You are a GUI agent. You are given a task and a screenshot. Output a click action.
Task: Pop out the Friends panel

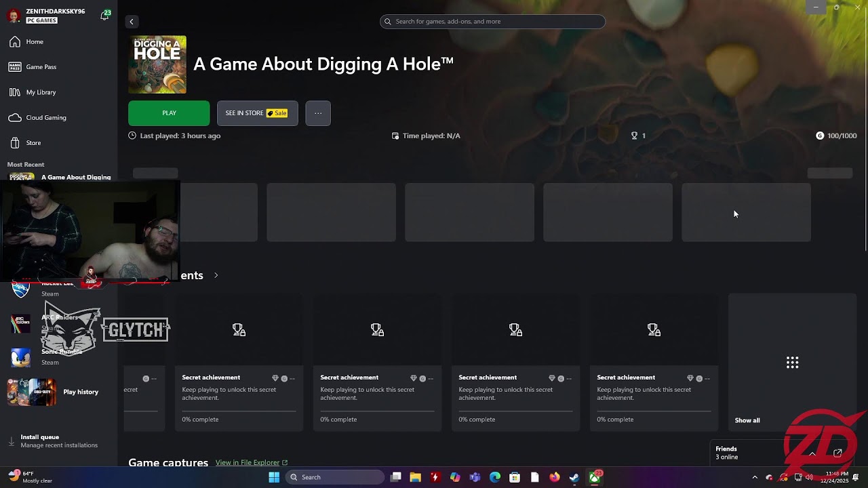pos(838,453)
